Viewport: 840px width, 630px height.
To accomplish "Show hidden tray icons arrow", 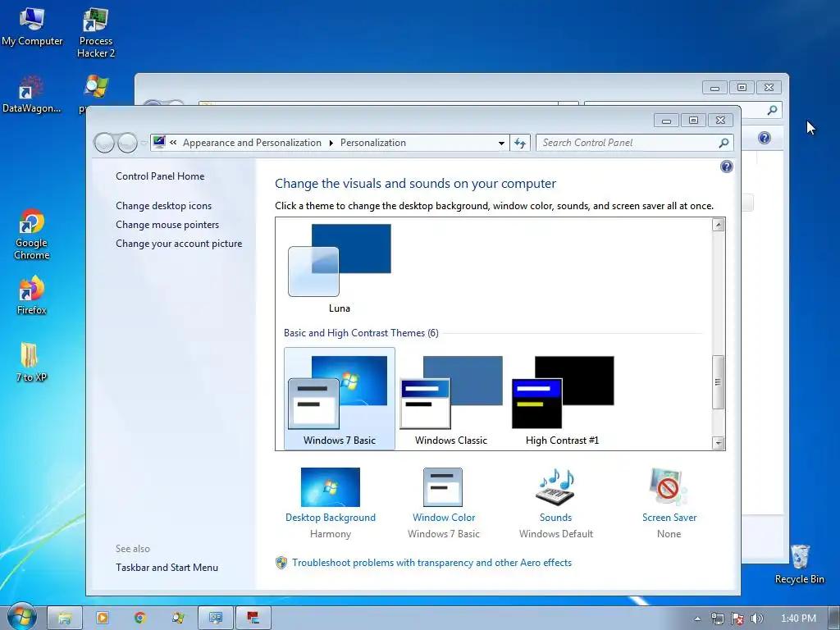I will pos(697,619).
